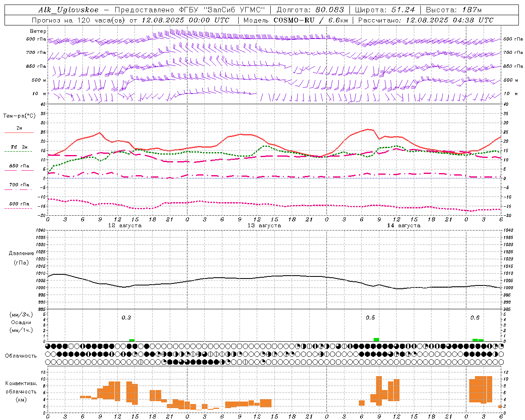Select the Широта: 51.24 value
Screen dimensions: 525x420
[x=385, y=10]
